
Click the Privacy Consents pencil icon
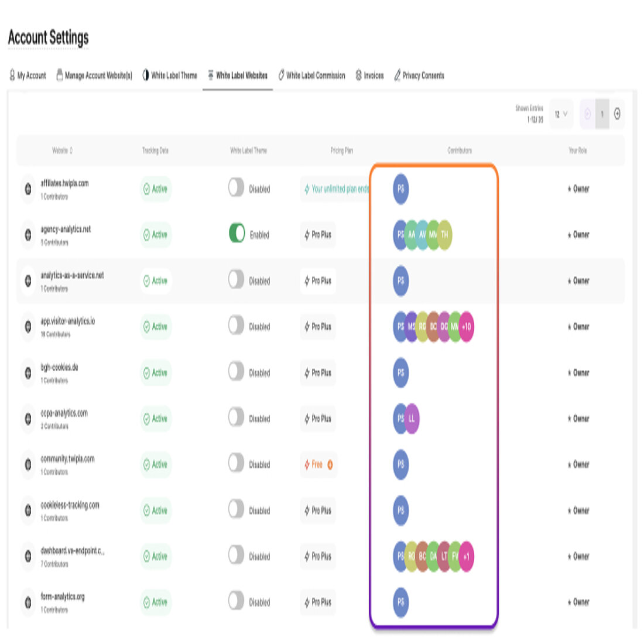(397, 75)
